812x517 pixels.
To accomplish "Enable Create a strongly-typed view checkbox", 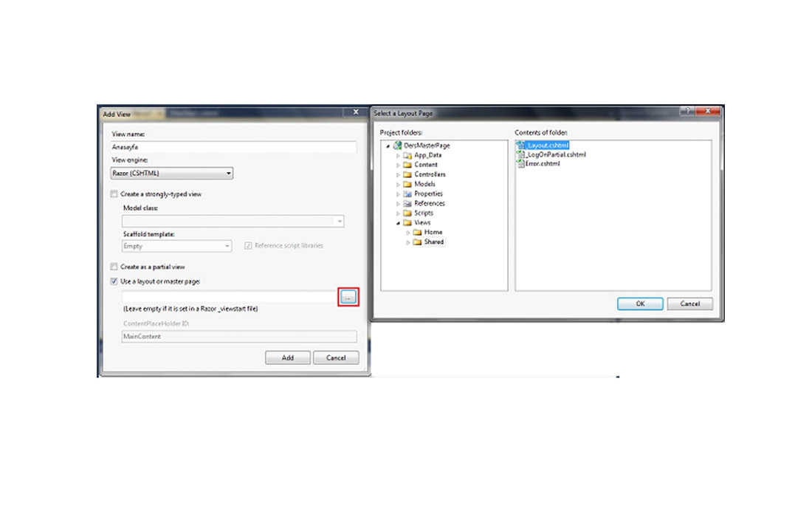I will 114,194.
